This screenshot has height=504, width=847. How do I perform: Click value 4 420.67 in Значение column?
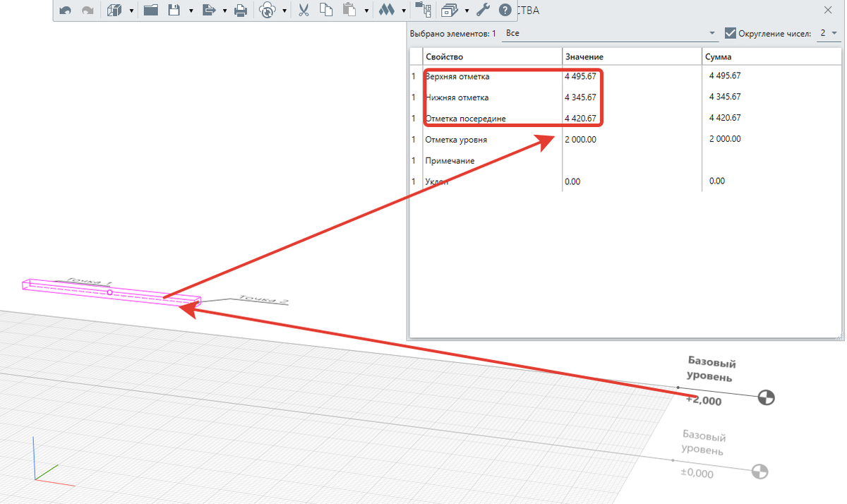pyautogui.click(x=581, y=119)
